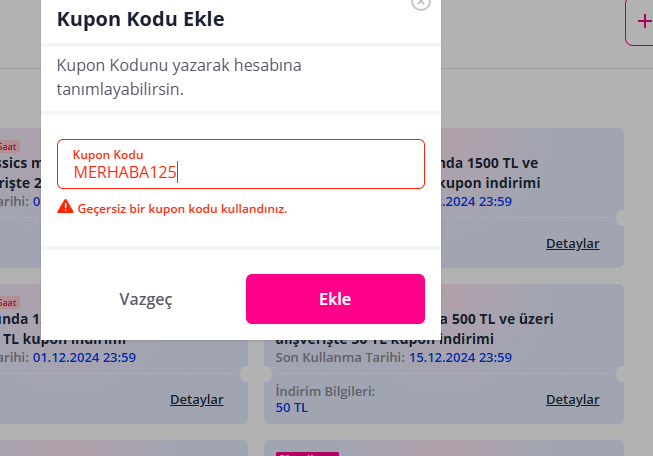Open Detaylar on the 1500 TL coupon
The width and height of the screenshot is (653, 456).
click(572, 243)
